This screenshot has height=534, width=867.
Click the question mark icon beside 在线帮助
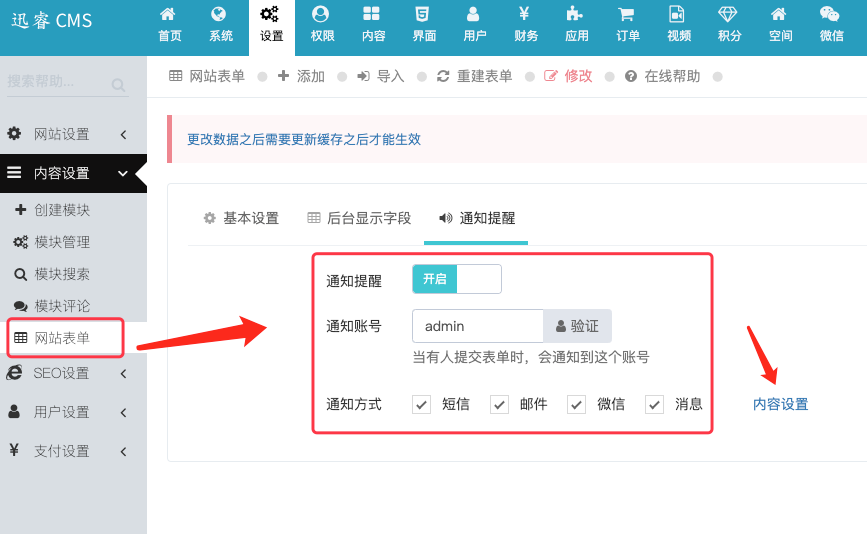click(631, 76)
